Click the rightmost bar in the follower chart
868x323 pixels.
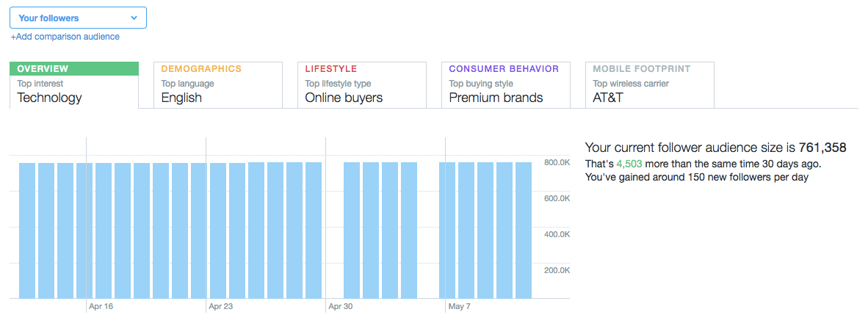(x=524, y=231)
